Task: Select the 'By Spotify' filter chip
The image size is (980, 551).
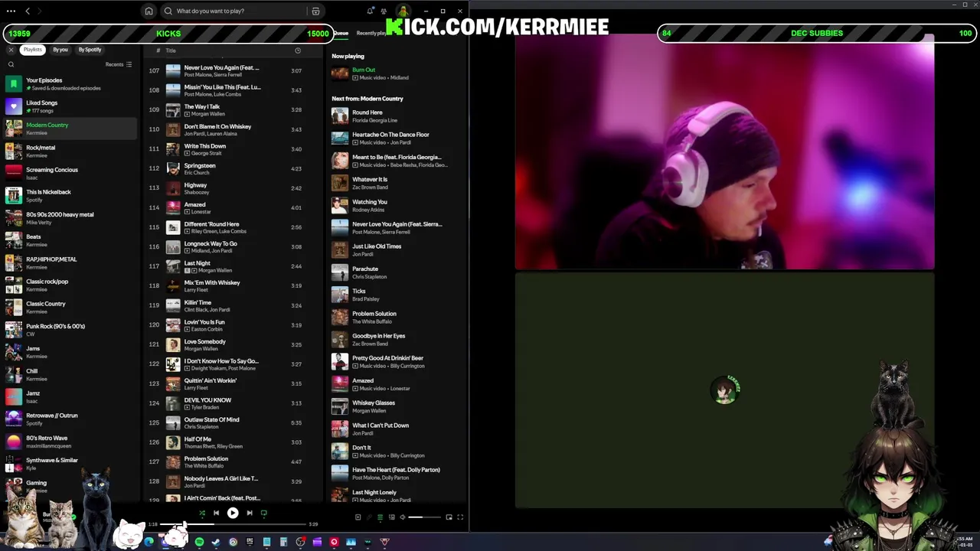Action: pos(90,50)
